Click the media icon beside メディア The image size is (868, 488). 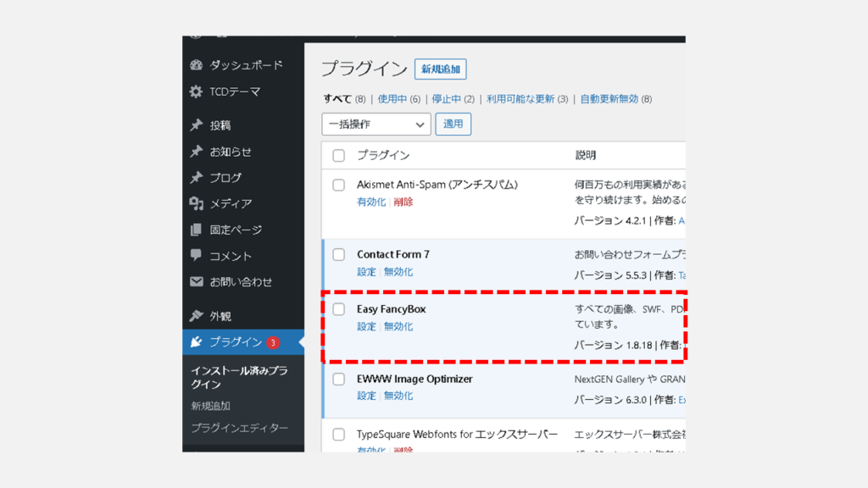point(197,203)
